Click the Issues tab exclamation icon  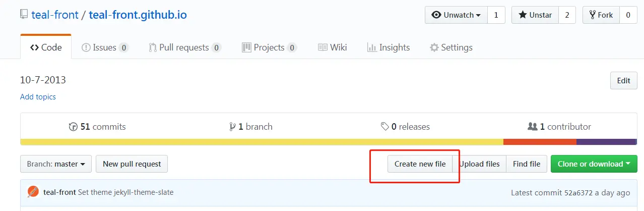86,47
